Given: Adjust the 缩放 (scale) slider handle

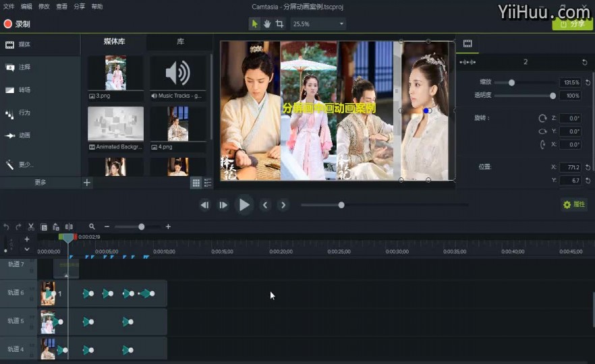Looking at the screenshot, I should click(511, 83).
